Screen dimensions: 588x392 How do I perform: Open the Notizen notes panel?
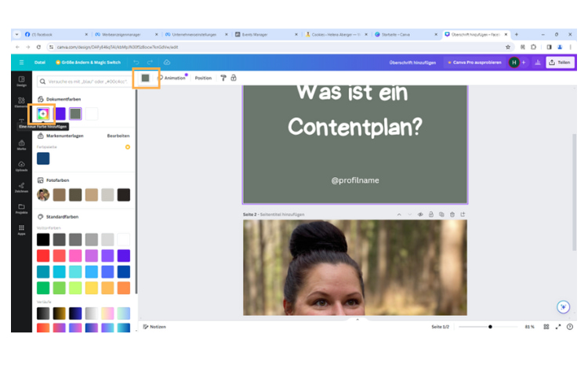pos(154,327)
